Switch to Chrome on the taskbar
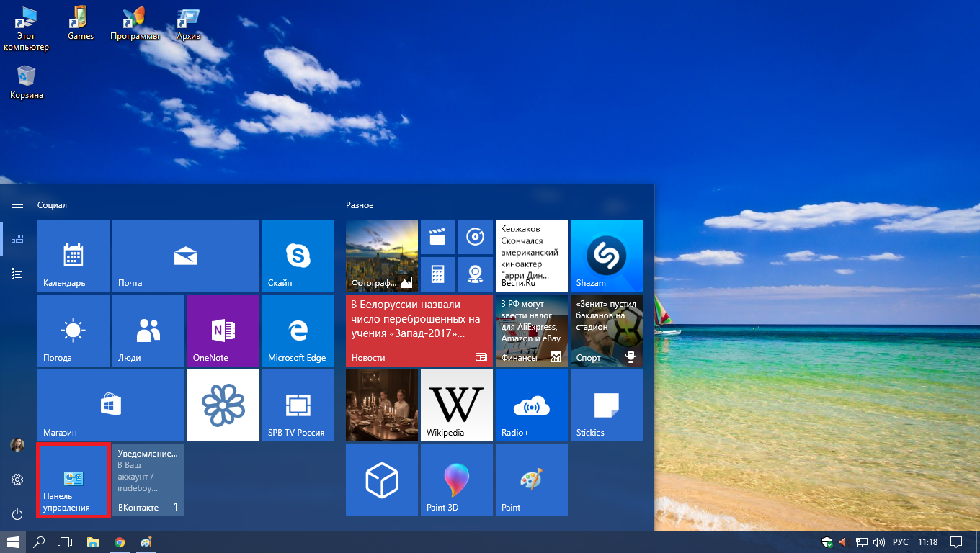This screenshot has width=980, height=553. tap(120, 542)
